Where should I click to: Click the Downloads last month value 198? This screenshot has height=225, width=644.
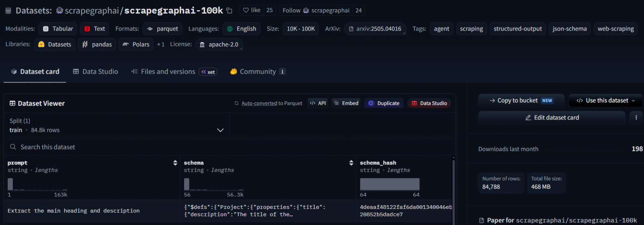coord(637,149)
